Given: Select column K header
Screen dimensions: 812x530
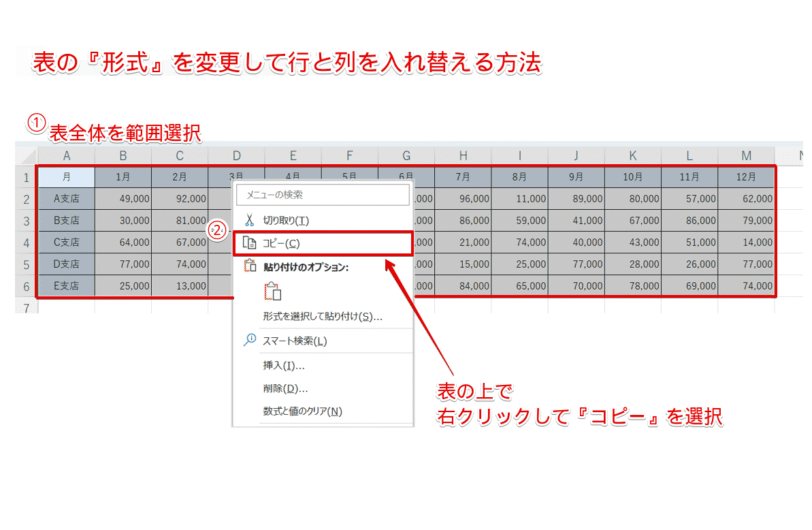Looking at the screenshot, I should pyautogui.click(x=633, y=155).
